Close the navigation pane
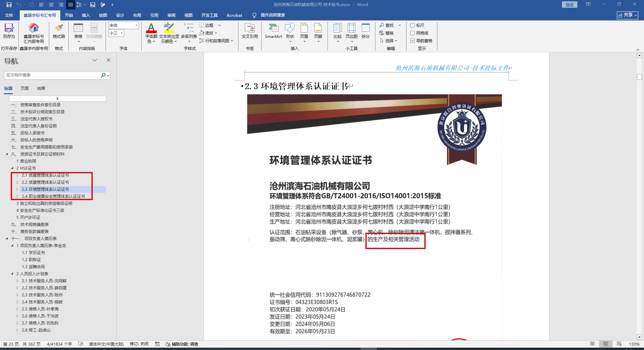This screenshot has width=644, height=350. point(109,60)
